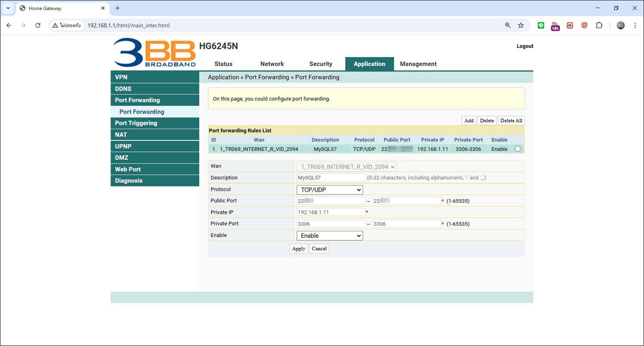The height and width of the screenshot is (346, 644).
Task: Open the Security tab
Action: point(321,64)
